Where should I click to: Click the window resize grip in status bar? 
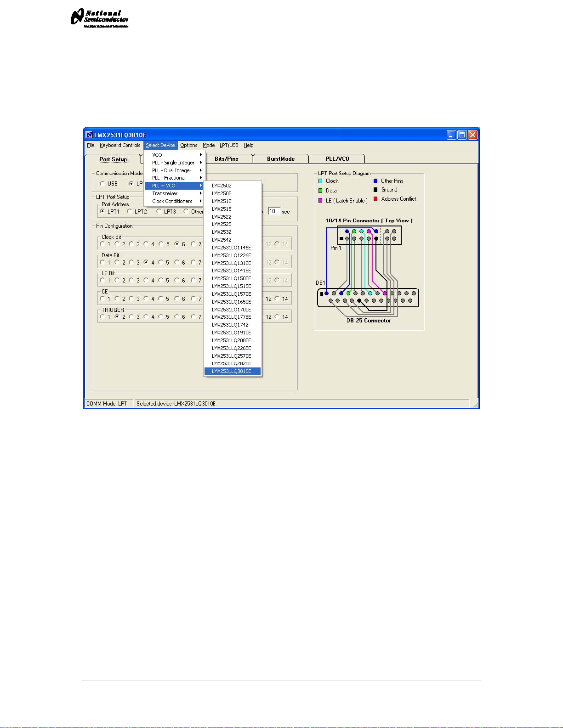click(x=475, y=404)
